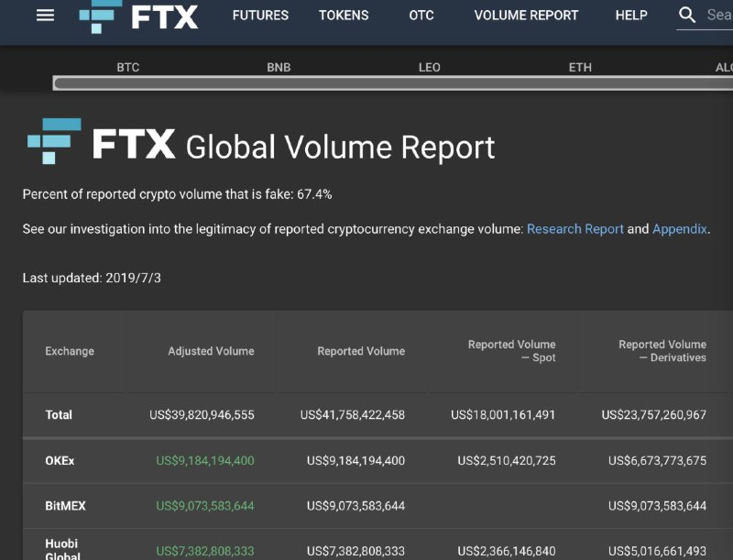Select ETH in the ticker bar

[580, 67]
